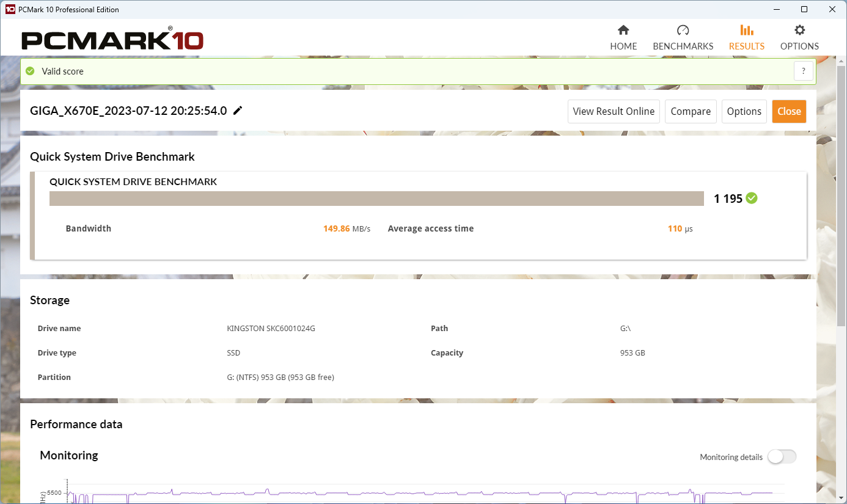Click the Storage section heading
The image size is (847, 504).
pyautogui.click(x=50, y=300)
